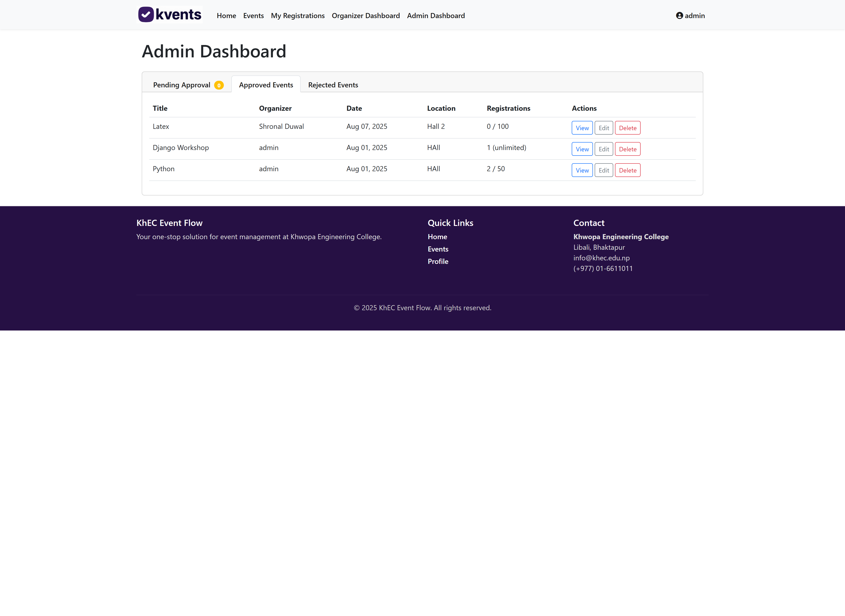Click the kvents logo icon
Viewport: 845px width, 616px height.
tap(146, 15)
